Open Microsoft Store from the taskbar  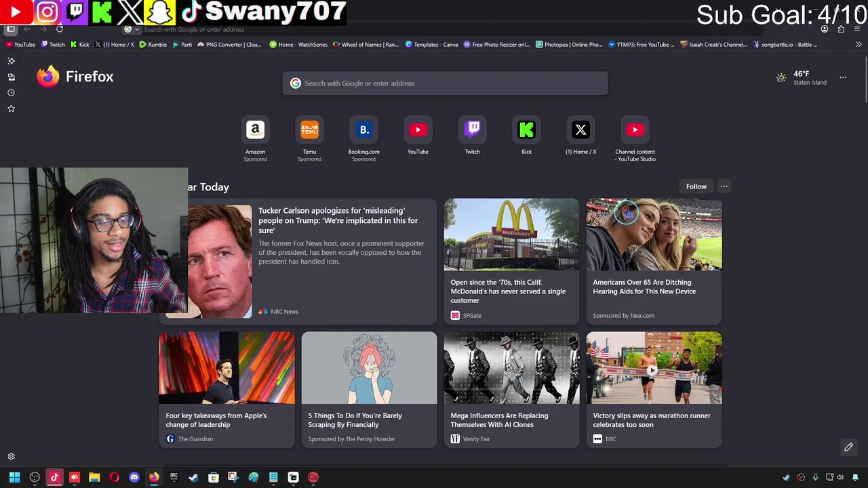[x=214, y=477]
